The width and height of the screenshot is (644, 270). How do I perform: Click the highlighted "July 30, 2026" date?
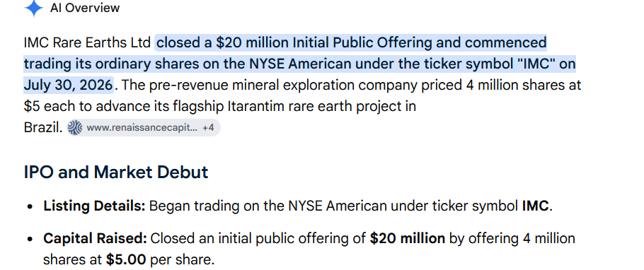coord(68,85)
